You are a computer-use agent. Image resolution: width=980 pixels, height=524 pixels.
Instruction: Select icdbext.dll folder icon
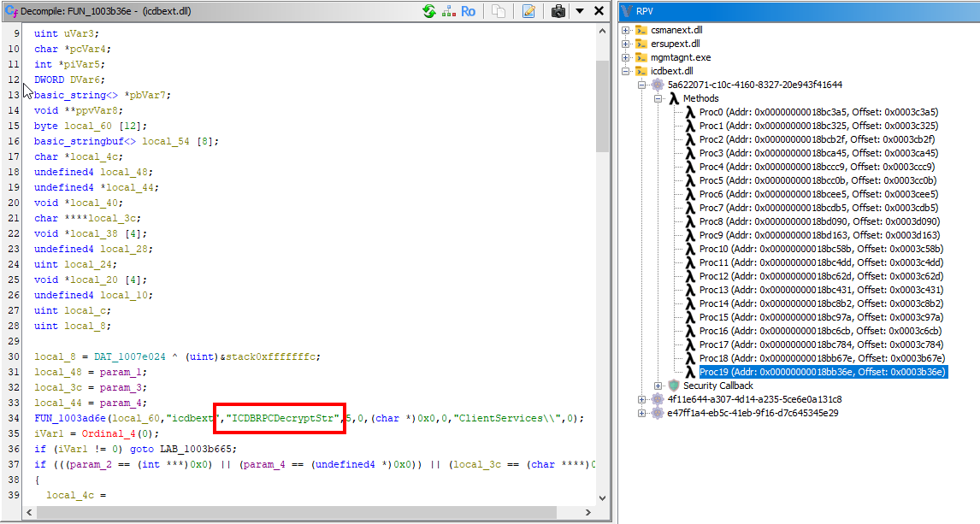641,71
